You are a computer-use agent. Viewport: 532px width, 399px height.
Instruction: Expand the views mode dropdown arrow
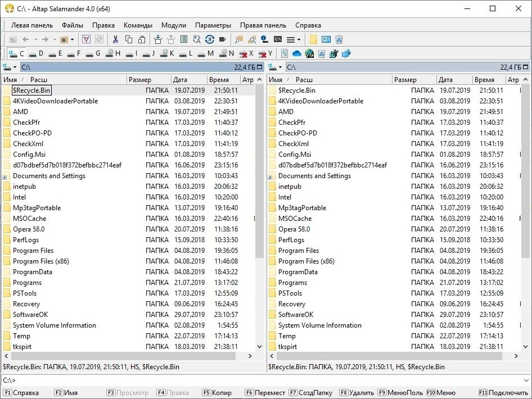299,40
